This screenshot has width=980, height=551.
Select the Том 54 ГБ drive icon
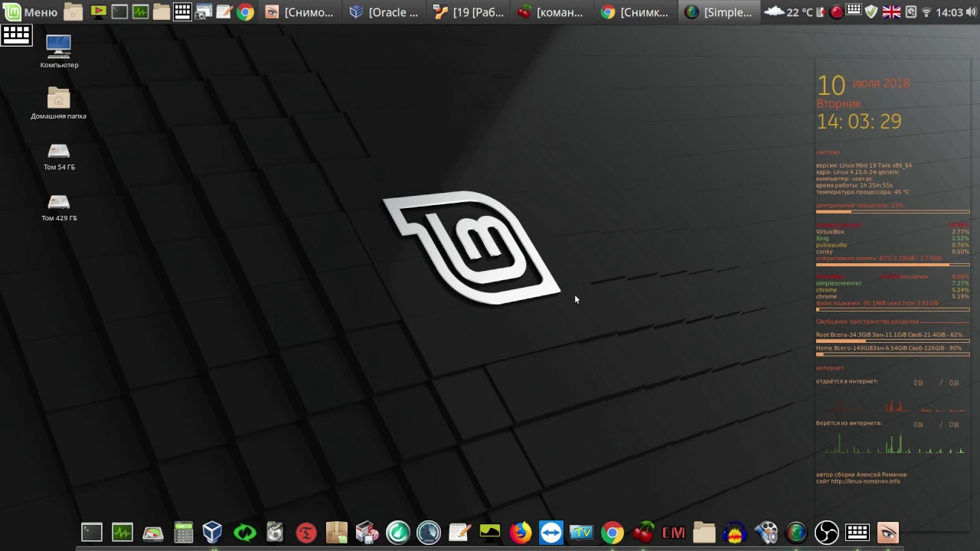(59, 156)
